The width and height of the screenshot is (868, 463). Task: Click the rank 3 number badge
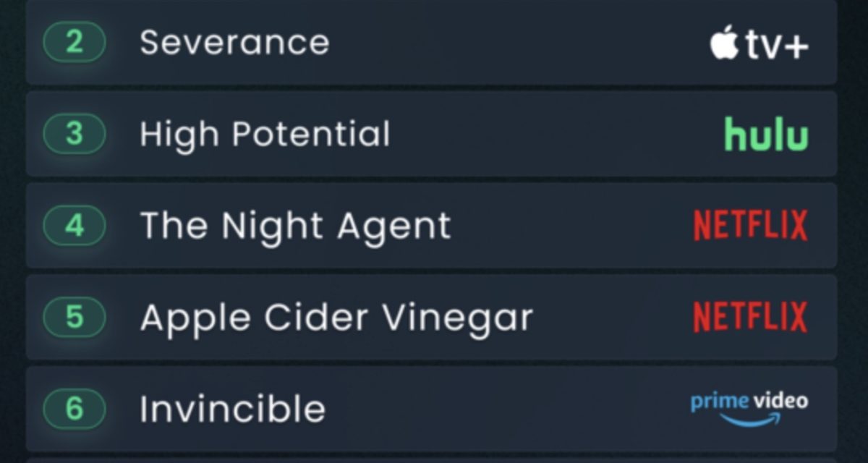(75, 135)
